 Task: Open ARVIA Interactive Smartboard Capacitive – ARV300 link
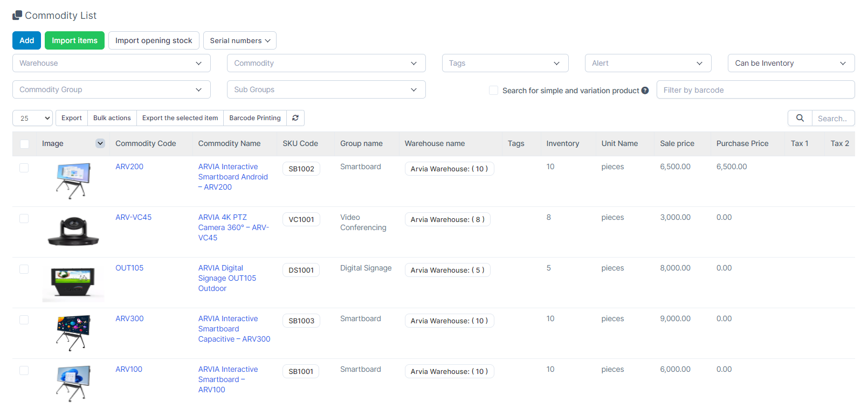pyautogui.click(x=234, y=329)
